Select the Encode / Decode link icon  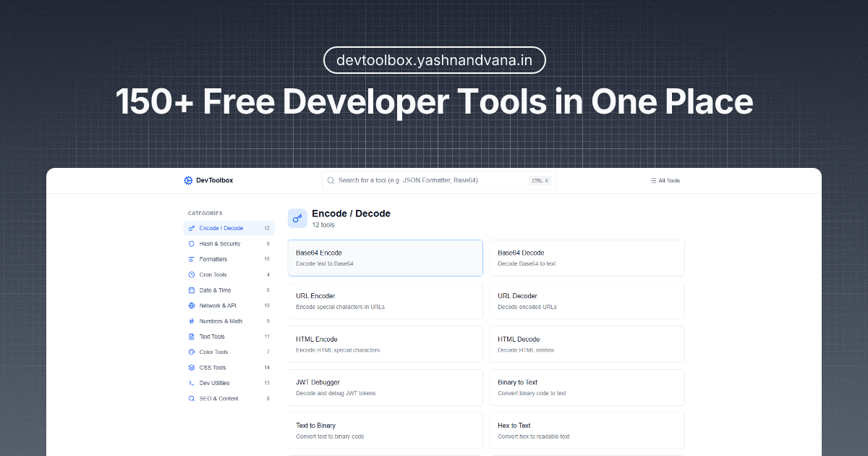[x=192, y=227]
